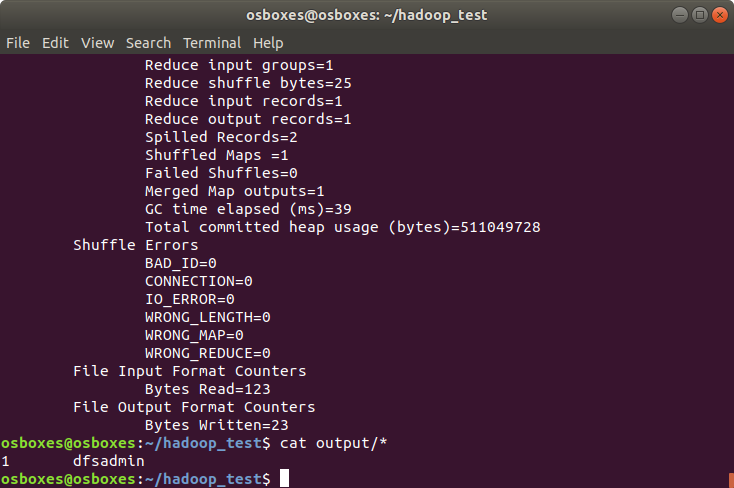This screenshot has width=734, height=488.
Task: Click the text 'IO_ERROR=0'
Action: (190, 299)
